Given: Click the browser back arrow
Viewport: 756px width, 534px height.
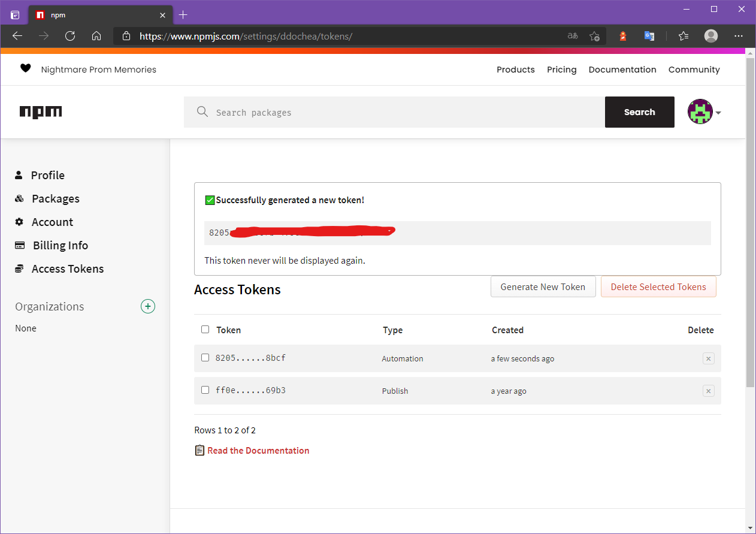Looking at the screenshot, I should click(x=17, y=36).
